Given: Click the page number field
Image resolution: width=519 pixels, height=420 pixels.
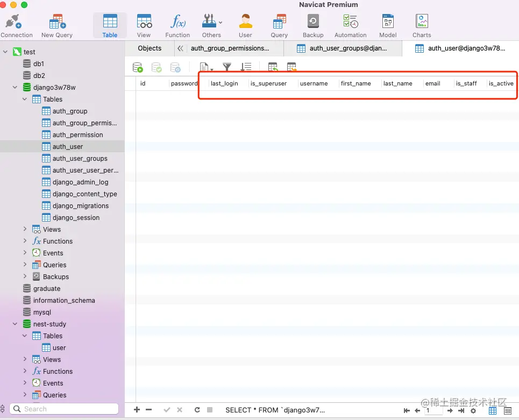Looking at the screenshot, I should 433,410.
